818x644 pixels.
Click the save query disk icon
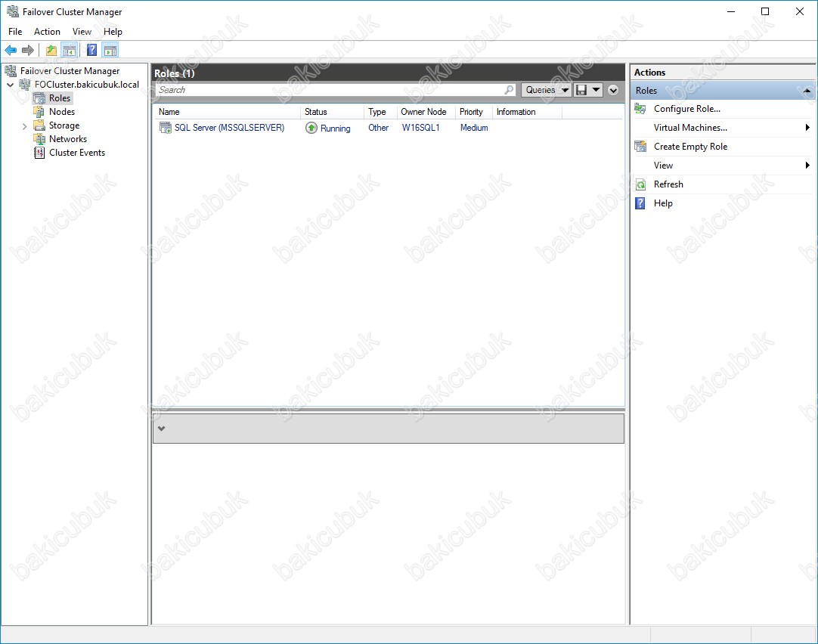click(581, 90)
